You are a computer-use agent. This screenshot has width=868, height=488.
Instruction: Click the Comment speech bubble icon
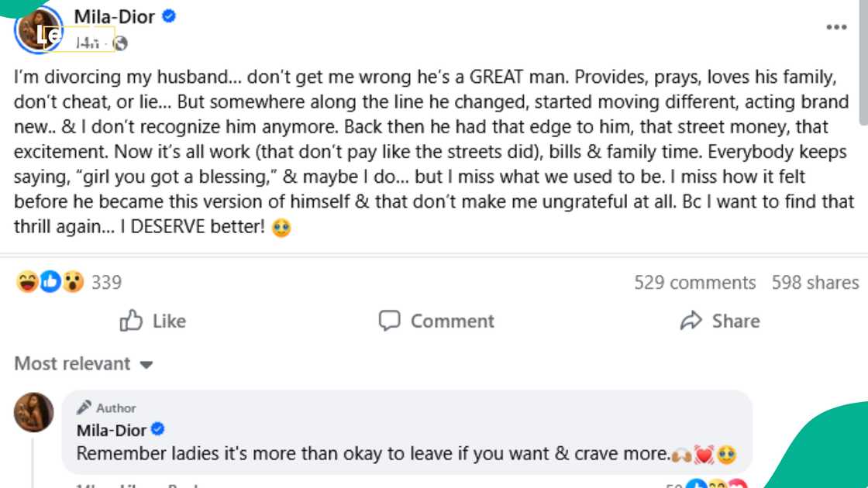coord(390,321)
